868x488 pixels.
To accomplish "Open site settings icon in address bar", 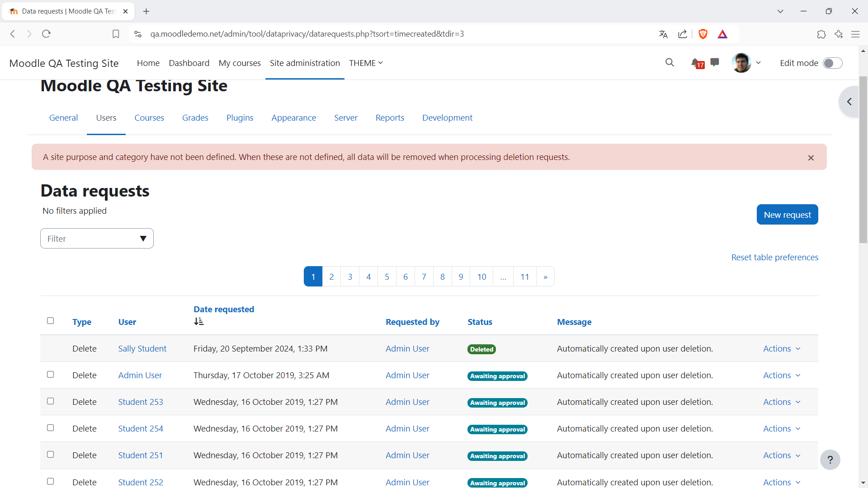I will [x=138, y=34].
